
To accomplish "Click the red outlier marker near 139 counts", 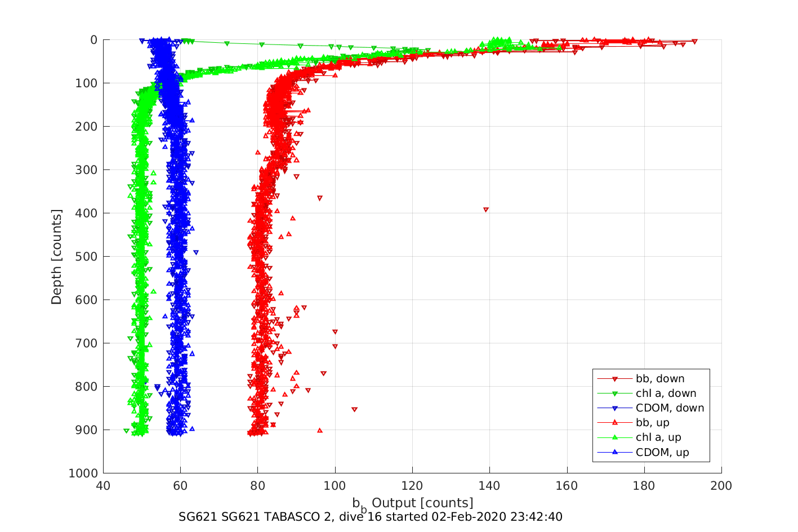I will tap(486, 209).
